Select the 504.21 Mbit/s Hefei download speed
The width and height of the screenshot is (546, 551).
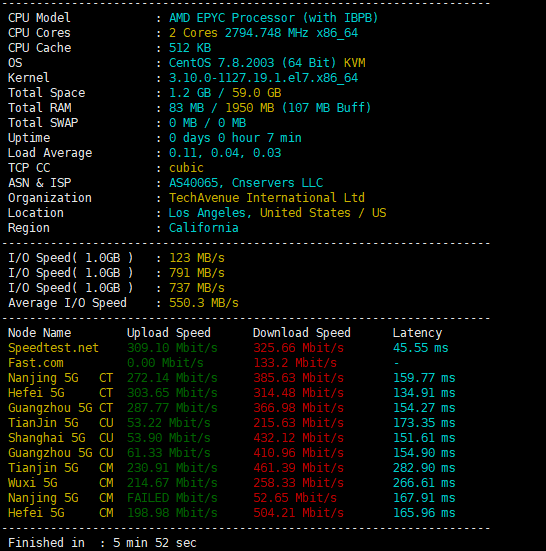tap(298, 513)
